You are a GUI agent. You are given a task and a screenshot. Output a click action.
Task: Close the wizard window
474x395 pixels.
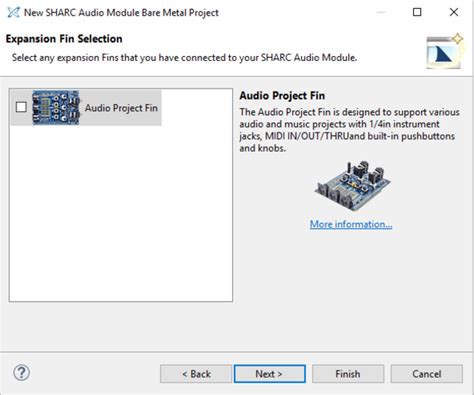pos(454,12)
